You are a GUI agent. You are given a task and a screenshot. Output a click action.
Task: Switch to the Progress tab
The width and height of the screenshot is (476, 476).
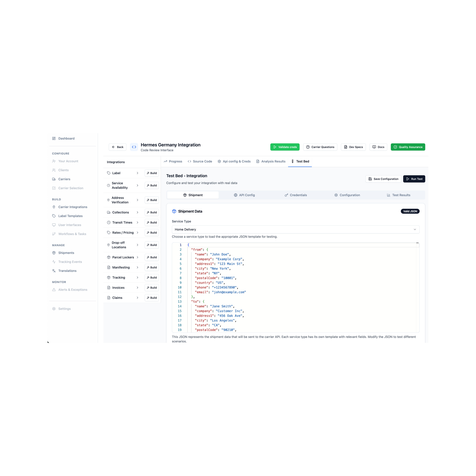[173, 161]
